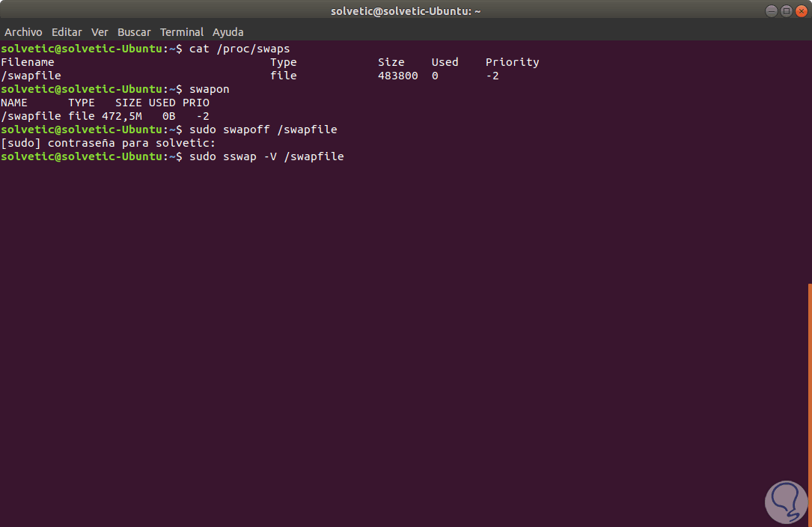Click the size value 472,5M
The width and height of the screenshot is (812, 527).
pyautogui.click(x=122, y=116)
